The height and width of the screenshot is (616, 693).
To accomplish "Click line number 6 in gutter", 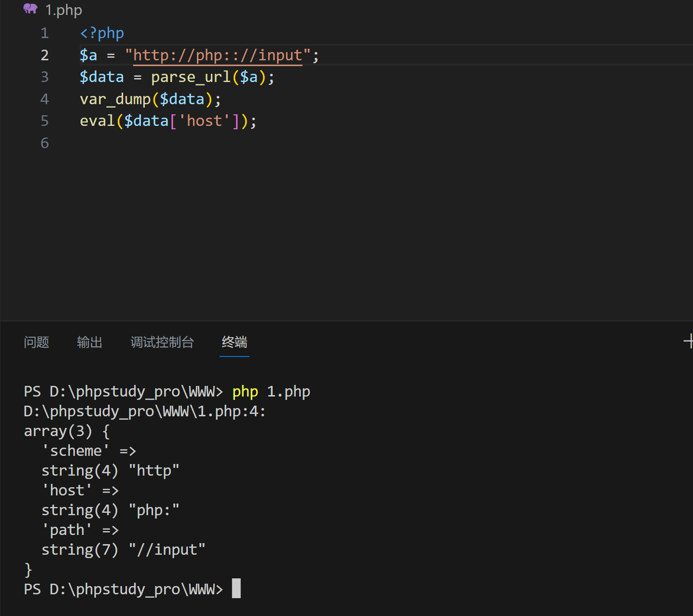I will [x=45, y=143].
